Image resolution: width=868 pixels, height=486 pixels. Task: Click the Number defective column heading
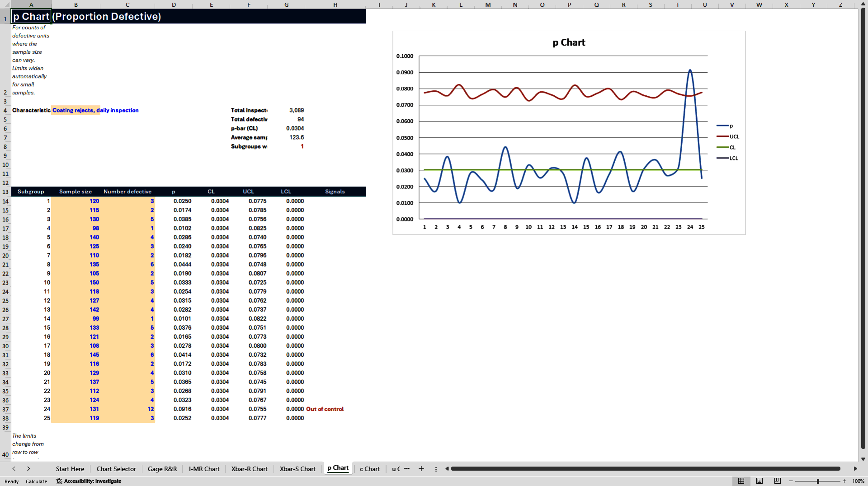[x=127, y=192]
